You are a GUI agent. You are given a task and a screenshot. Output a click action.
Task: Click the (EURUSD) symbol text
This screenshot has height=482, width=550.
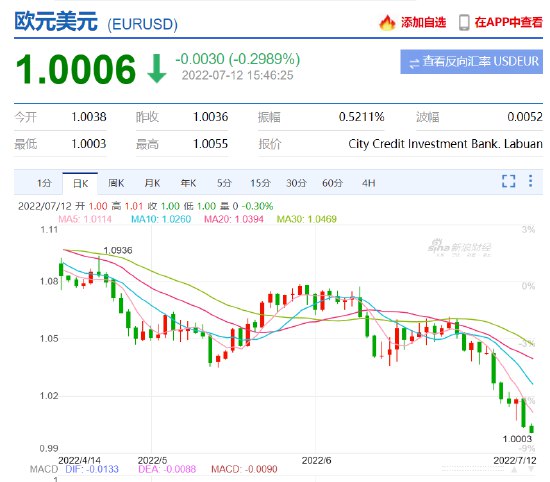click(x=142, y=25)
